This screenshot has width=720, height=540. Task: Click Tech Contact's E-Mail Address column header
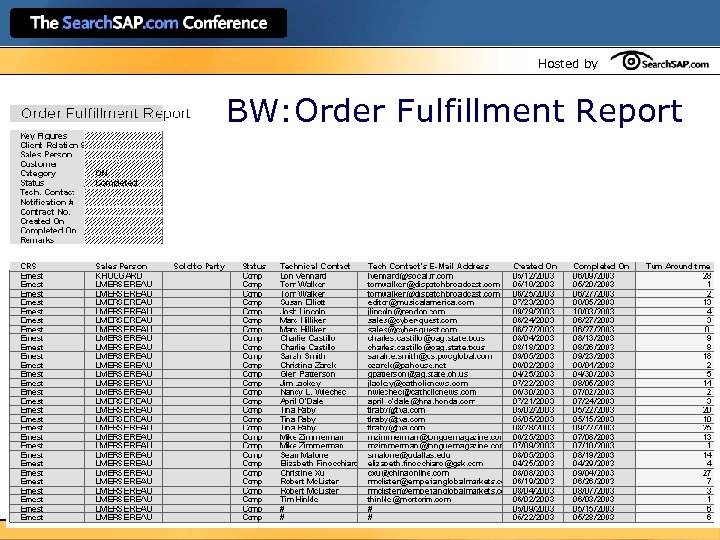tap(428, 266)
